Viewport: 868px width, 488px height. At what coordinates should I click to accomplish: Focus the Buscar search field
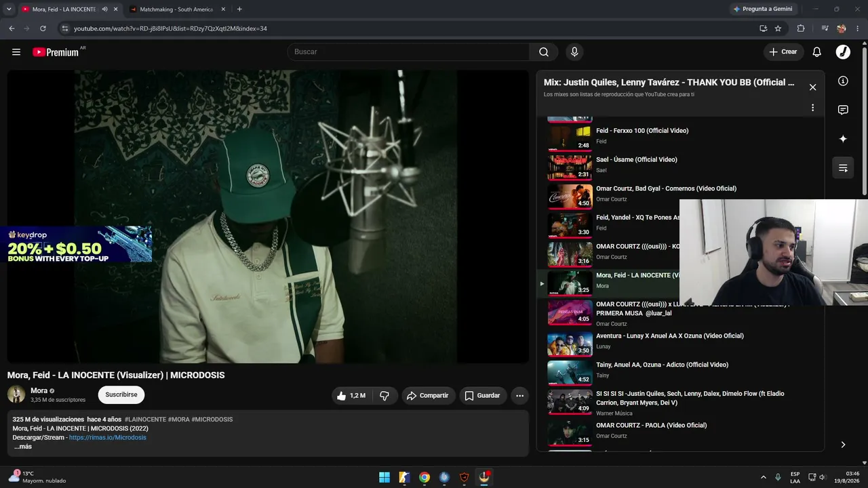pos(409,52)
